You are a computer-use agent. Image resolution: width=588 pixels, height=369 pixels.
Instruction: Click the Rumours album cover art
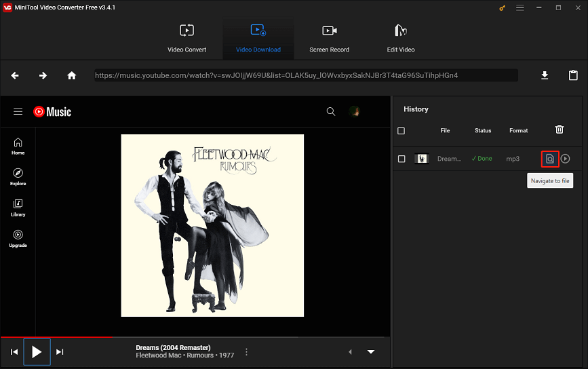point(212,225)
